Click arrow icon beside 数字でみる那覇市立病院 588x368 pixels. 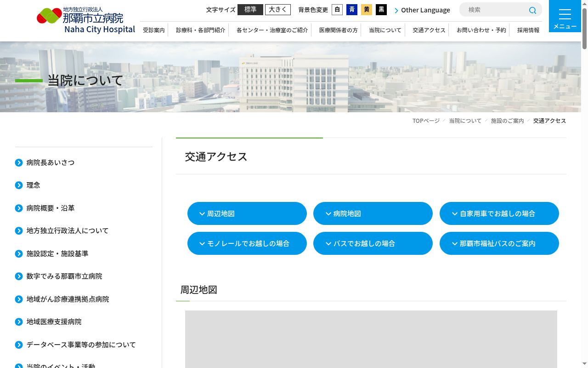tap(19, 276)
